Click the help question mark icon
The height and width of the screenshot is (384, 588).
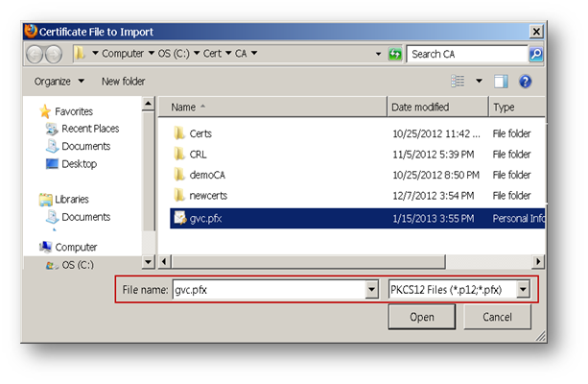(x=526, y=82)
